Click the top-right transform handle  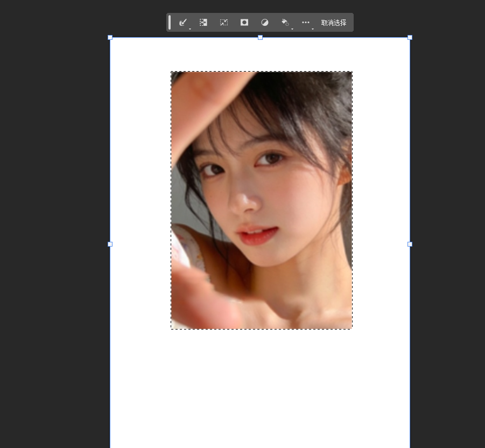[410, 38]
